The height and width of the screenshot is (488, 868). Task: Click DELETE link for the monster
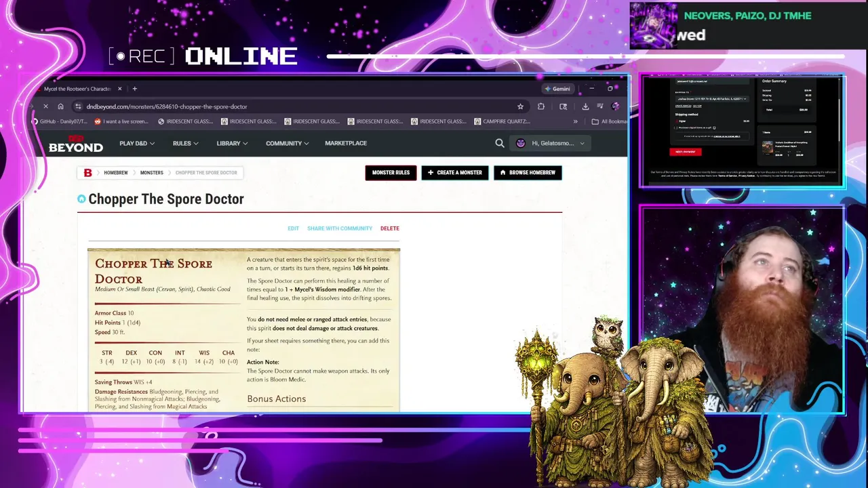[x=389, y=228]
